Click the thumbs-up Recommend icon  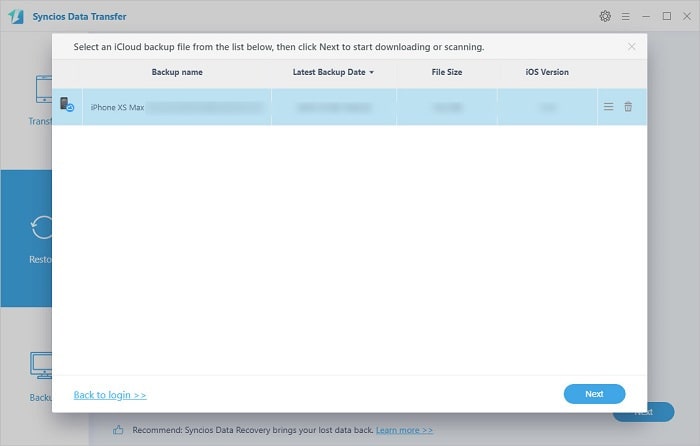118,429
